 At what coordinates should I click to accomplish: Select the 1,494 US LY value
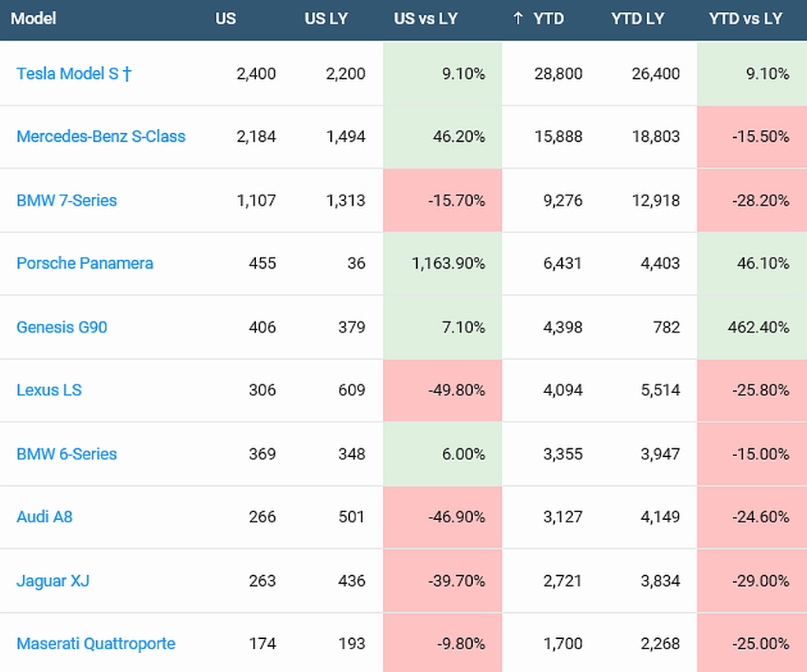pos(346,136)
